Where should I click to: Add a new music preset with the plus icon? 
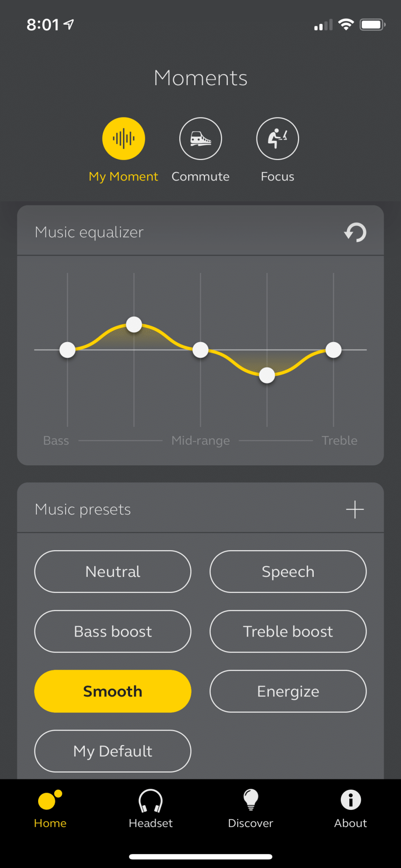[x=355, y=509]
